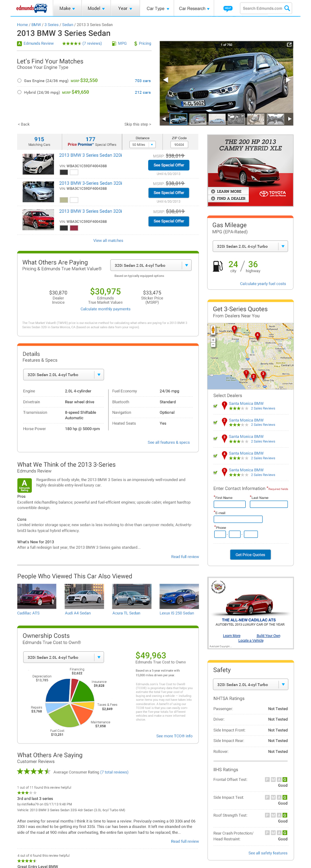The height and width of the screenshot is (868, 311).
Task: Pick dark gray swatch on first 320i listing
Action: click(x=64, y=172)
